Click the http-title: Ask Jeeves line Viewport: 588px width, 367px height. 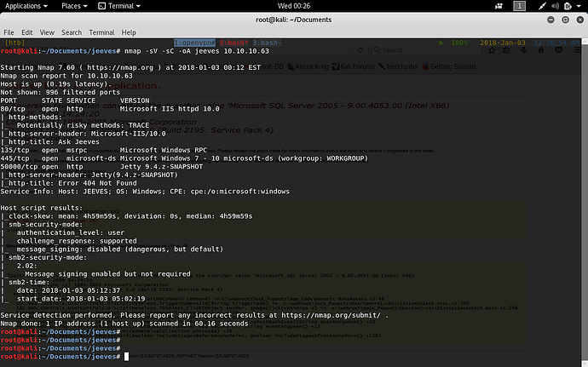tap(51, 141)
